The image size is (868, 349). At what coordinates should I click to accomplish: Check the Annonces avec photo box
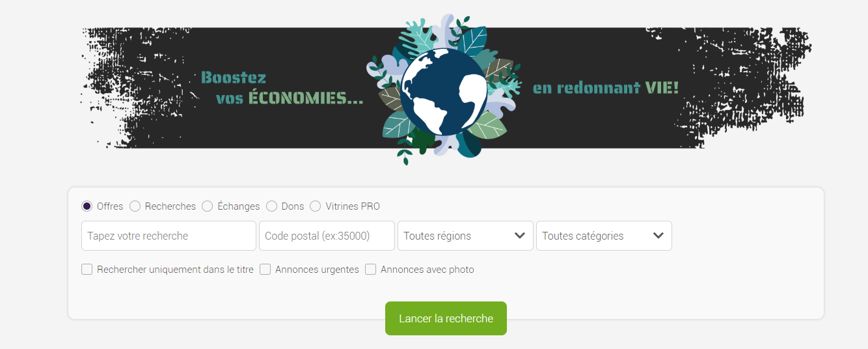(370, 269)
